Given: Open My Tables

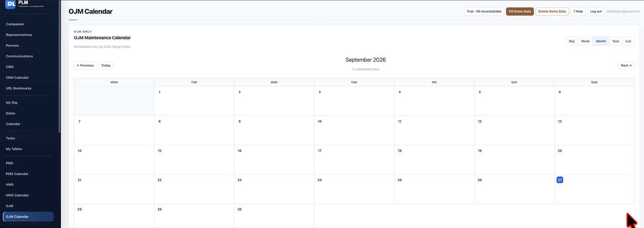Looking at the screenshot, I should (x=14, y=149).
